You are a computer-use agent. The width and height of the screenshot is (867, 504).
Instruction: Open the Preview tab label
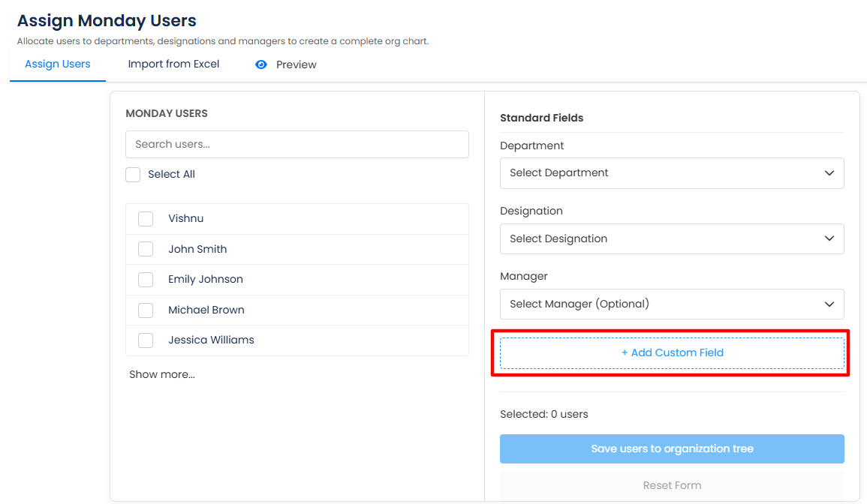coord(297,64)
